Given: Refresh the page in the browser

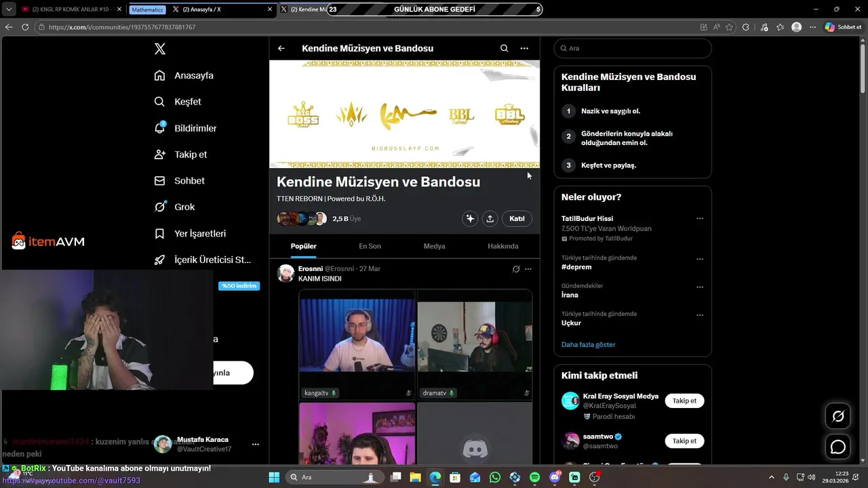Looking at the screenshot, I should 25,27.
